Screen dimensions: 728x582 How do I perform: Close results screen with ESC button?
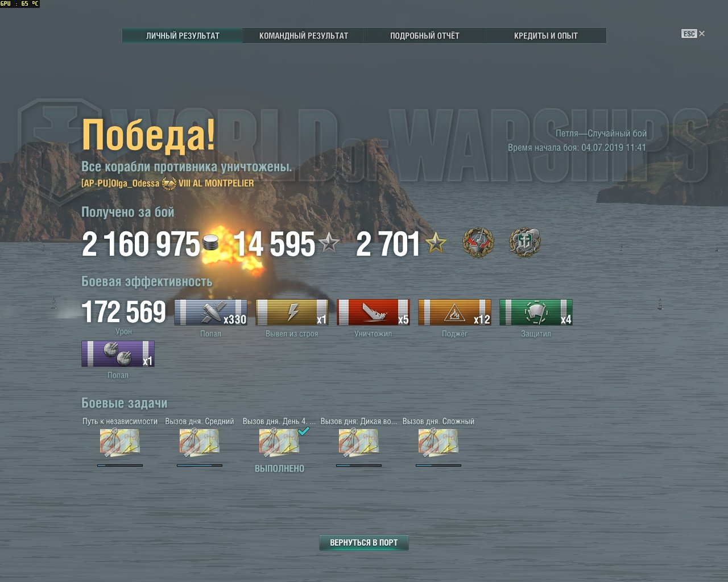point(693,34)
